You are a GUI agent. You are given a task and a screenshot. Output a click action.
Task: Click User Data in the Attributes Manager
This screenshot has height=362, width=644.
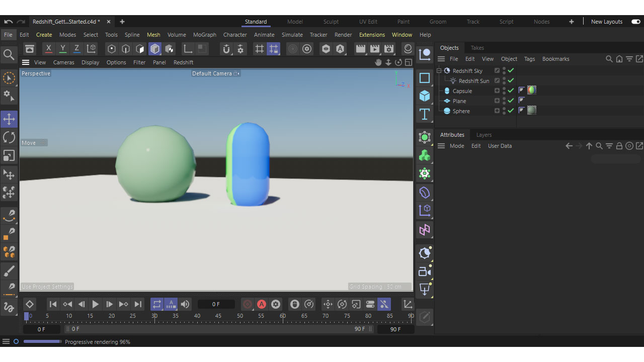click(500, 146)
